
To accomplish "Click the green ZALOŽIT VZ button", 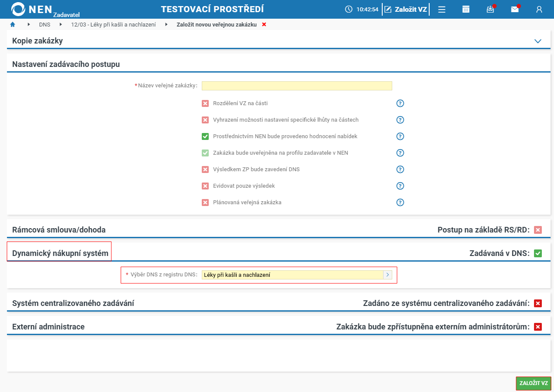I will pyautogui.click(x=534, y=383).
